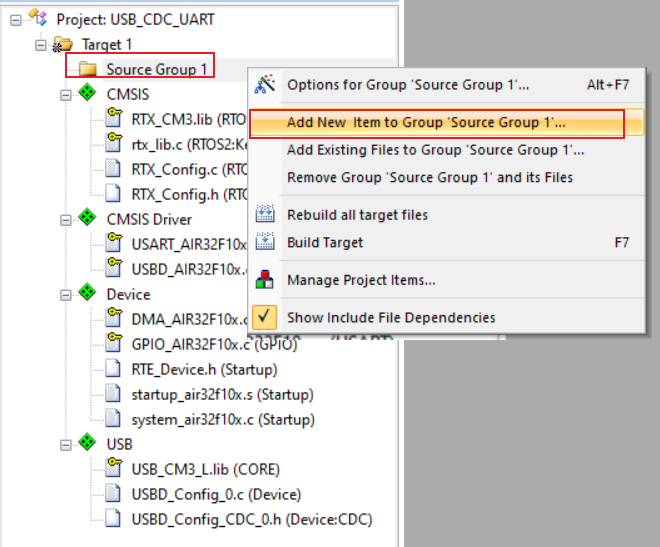The image size is (660, 547).
Task: Click the file icon of RTX_Config.c
Action: tap(113, 169)
